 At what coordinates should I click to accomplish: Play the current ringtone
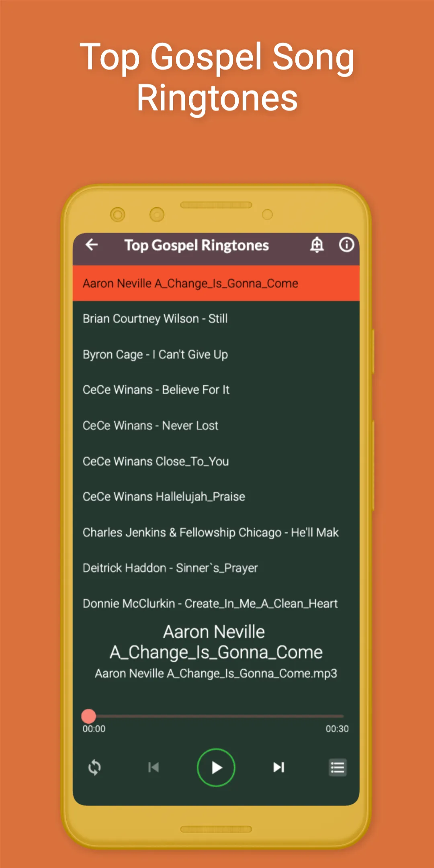coord(216,768)
